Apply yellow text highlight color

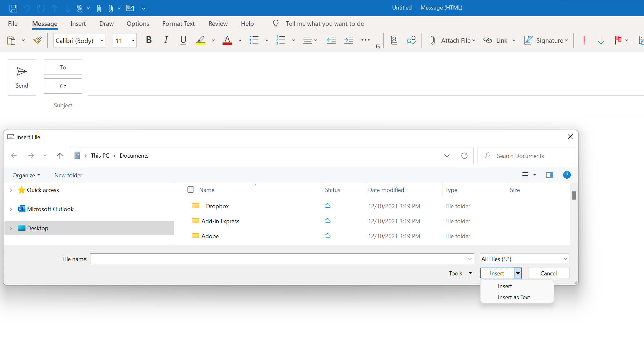201,40
